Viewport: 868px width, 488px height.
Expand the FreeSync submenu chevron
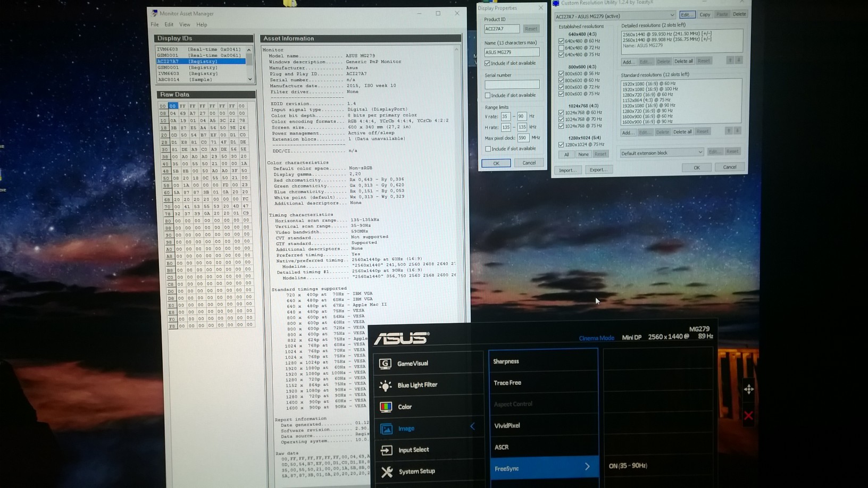point(587,467)
